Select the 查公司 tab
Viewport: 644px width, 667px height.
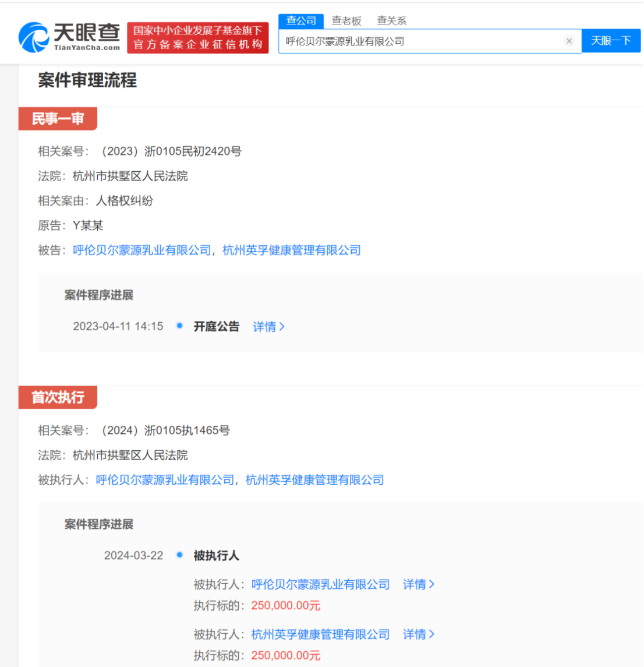pyautogui.click(x=301, y=20)
